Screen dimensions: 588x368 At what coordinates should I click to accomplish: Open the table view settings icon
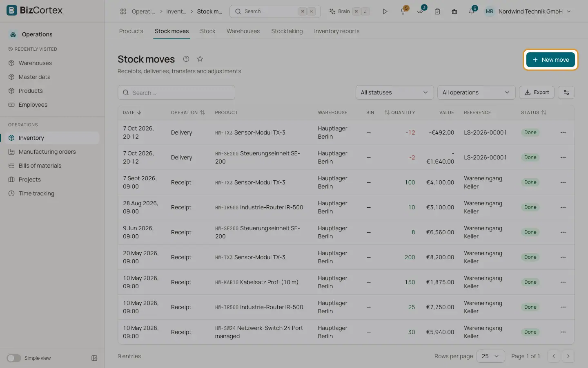(566, 92)
